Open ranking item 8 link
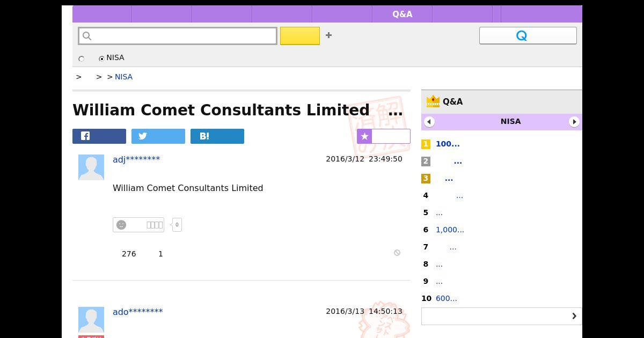The image size is (644, 338). [x=439, y=264]
